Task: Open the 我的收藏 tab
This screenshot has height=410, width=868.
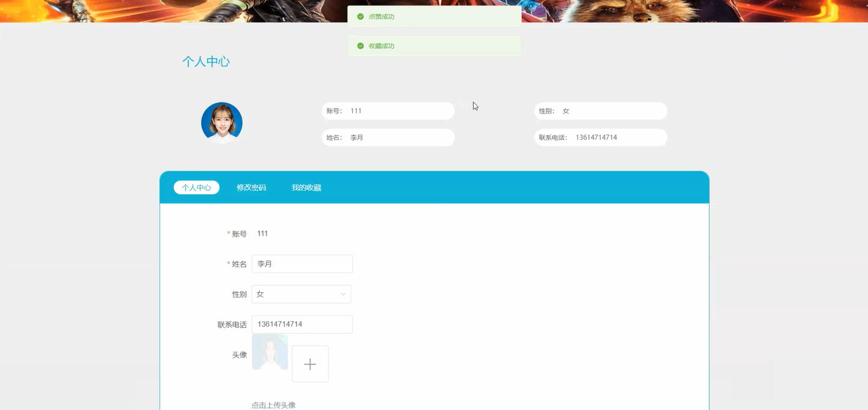Action: 306,187
